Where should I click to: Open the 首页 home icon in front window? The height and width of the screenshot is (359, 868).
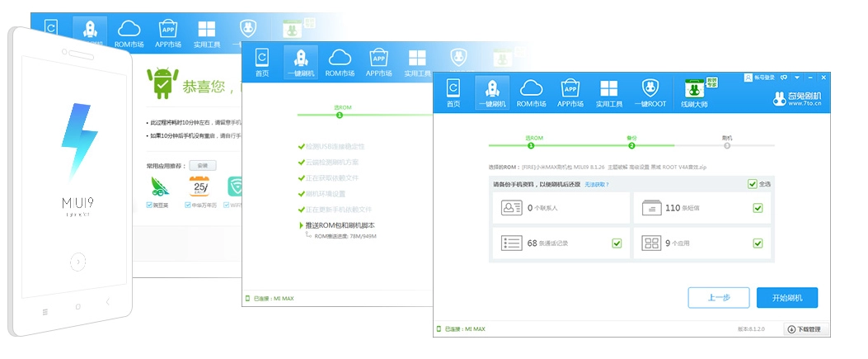coord(453,92)
